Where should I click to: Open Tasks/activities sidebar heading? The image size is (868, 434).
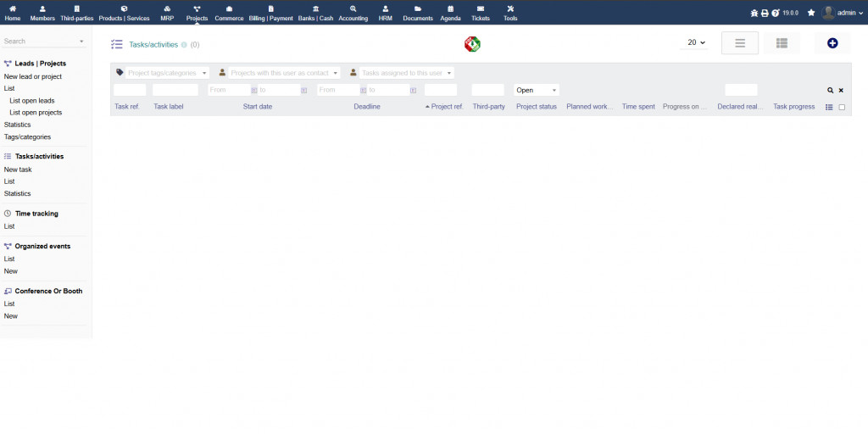pos(39,157)
